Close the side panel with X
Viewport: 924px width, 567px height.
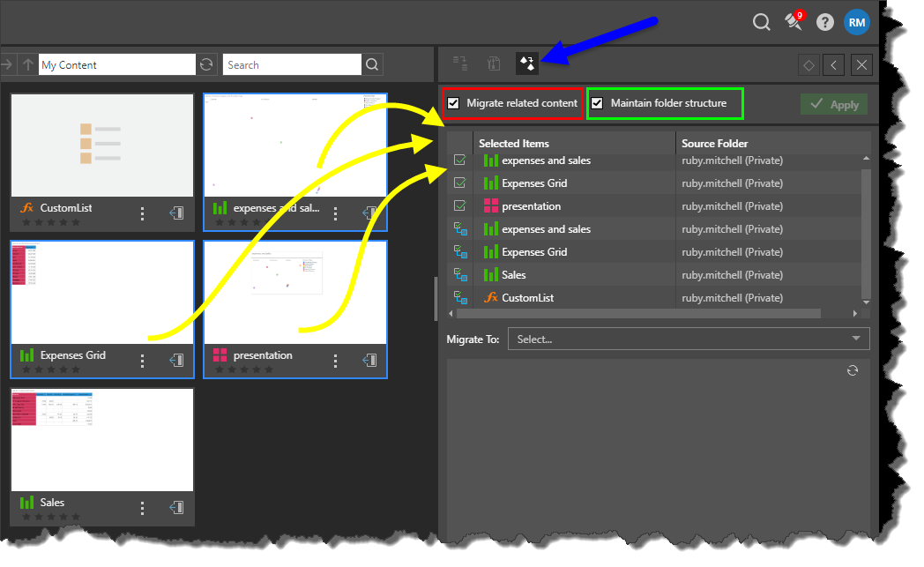point(862,64)
